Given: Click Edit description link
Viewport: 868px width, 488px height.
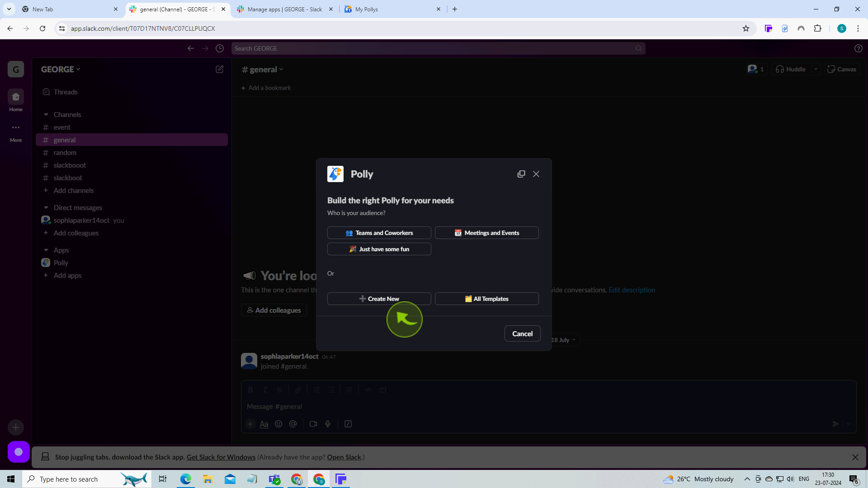Looking at the screenshot, I should tap(632, 290).
